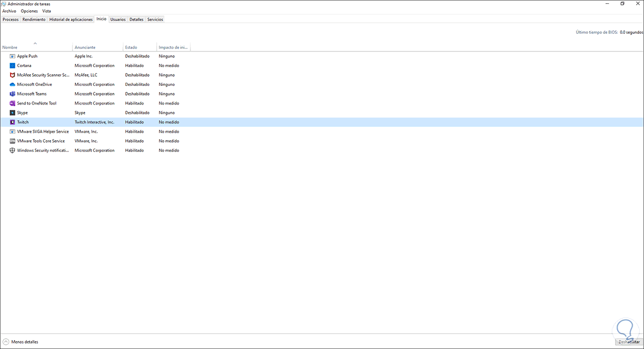Viewport: 644px width, 349px height.
Task: Switch to the Procesos tab
Action: pos(11,19)
